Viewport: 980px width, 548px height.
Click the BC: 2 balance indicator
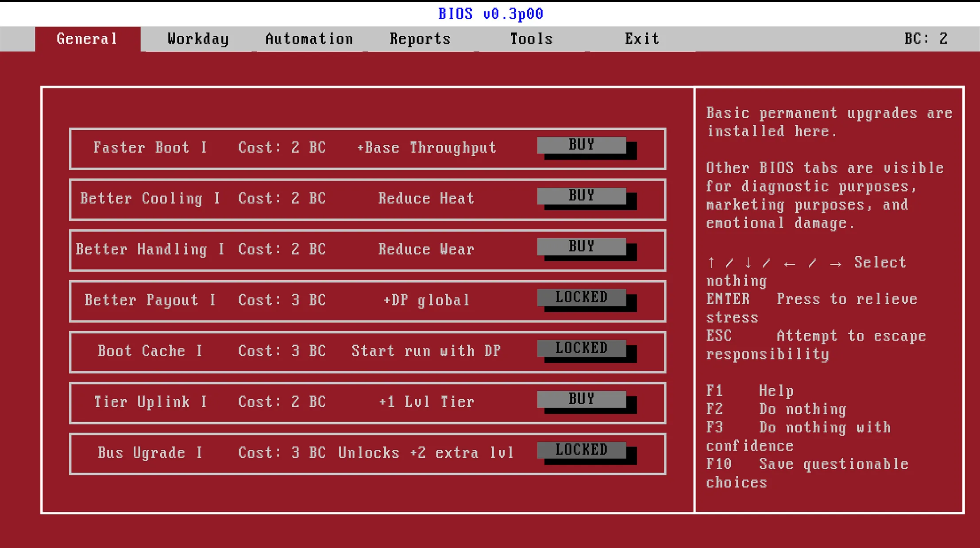(926, 39)
